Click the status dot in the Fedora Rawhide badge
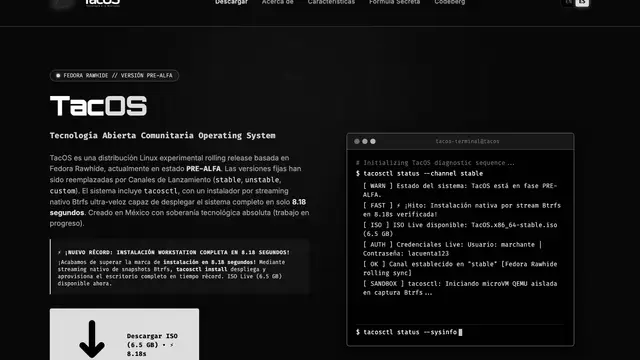The width and height of the screenshot is (640, 360). 58,76
